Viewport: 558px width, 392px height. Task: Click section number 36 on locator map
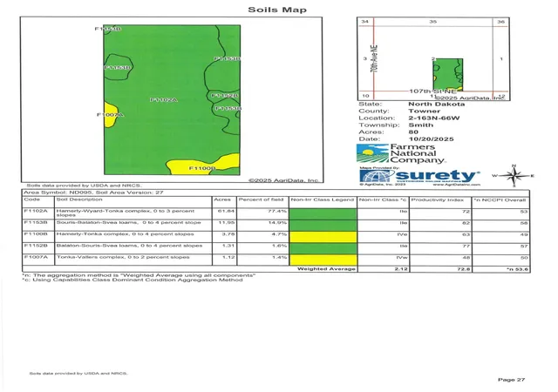(x=501, y=22)
